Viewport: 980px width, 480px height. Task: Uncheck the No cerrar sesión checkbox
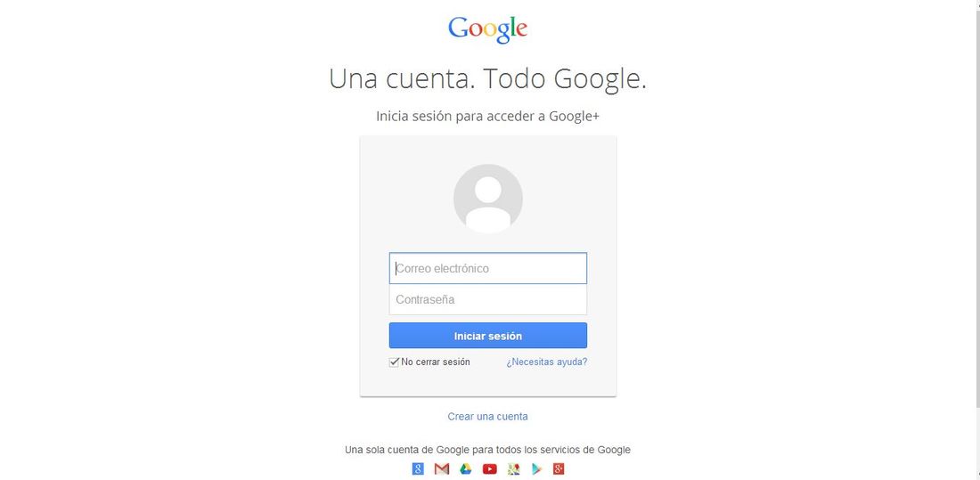pos(394,362)
